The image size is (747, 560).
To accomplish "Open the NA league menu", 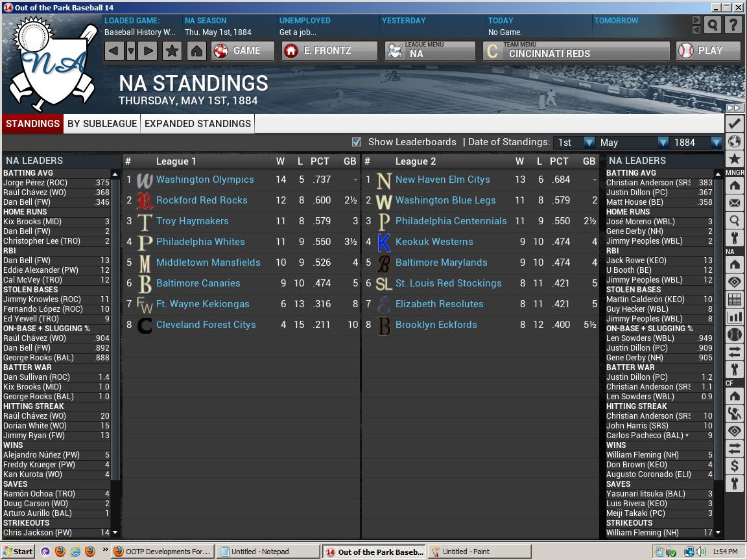I will (430, 51).
